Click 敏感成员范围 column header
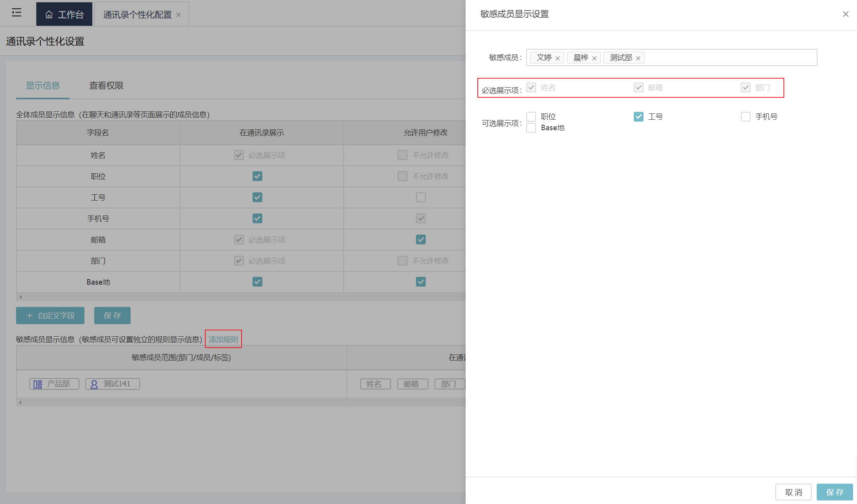Viewport: 857px width, 504px height. coord(181,357)
